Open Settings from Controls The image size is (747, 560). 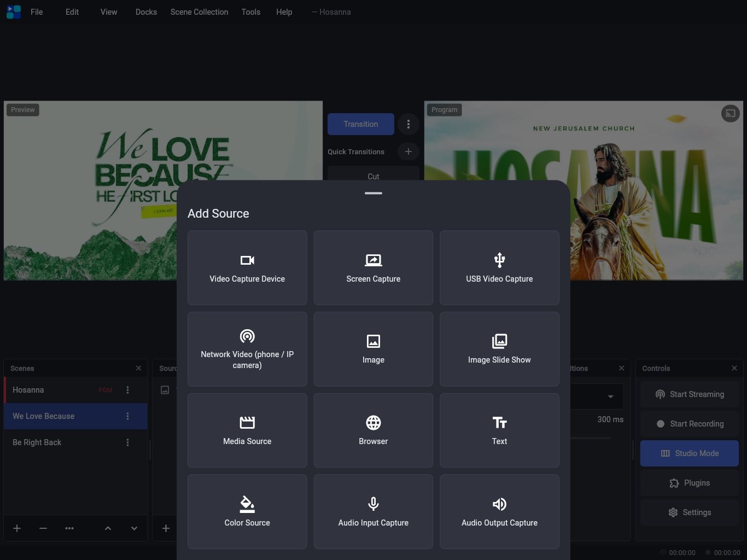click(x=690, y=512)
